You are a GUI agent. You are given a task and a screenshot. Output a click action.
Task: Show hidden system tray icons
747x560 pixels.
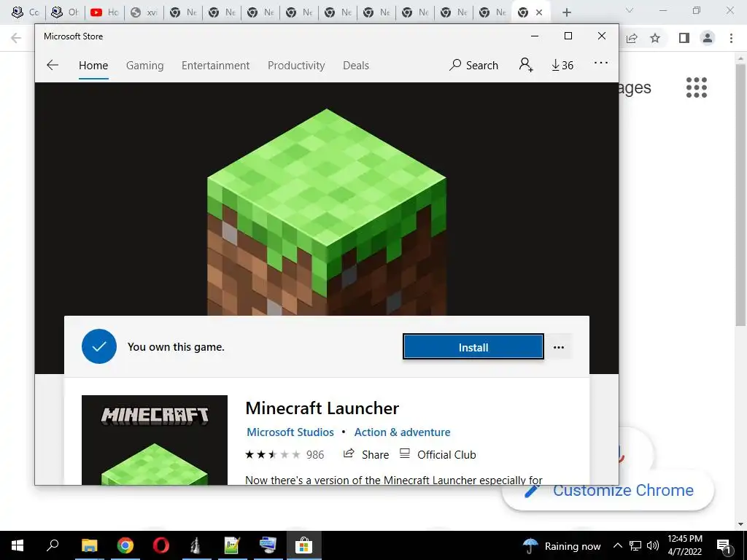(617, 545)
